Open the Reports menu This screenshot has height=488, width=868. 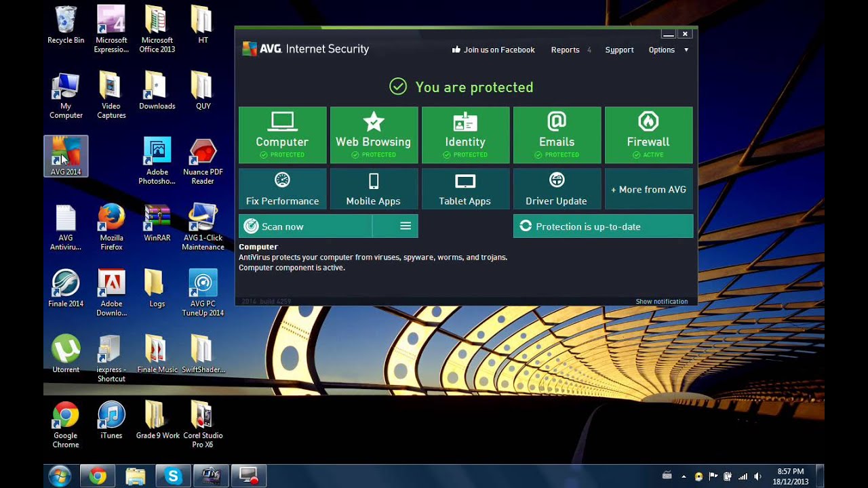(x=570, y=49)
